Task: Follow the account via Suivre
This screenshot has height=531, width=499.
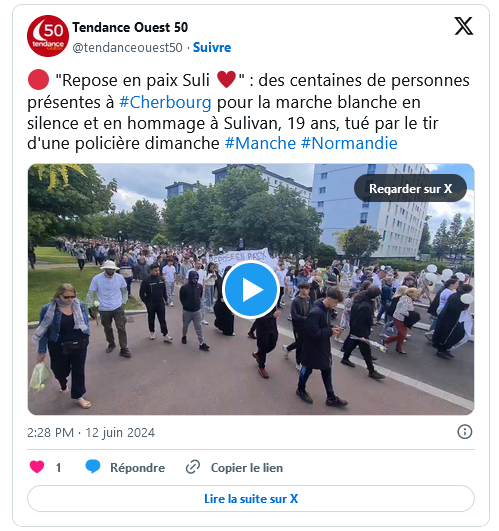Action: coord(212,47)
